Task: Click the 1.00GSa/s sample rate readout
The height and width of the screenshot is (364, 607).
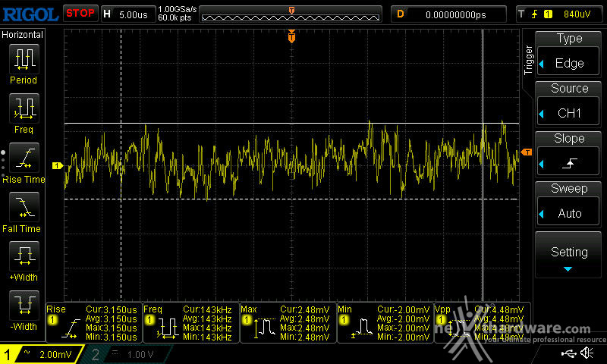Action: coord(178,9)
